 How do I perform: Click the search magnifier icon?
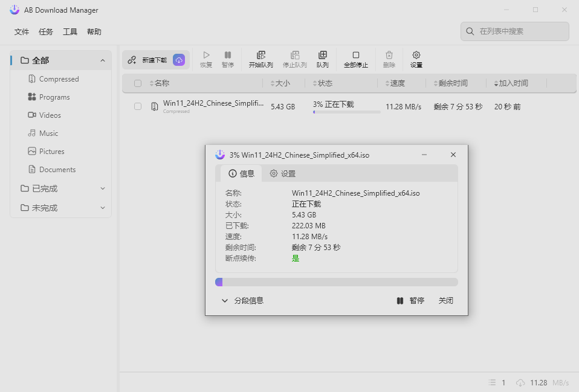pos(470,31)
